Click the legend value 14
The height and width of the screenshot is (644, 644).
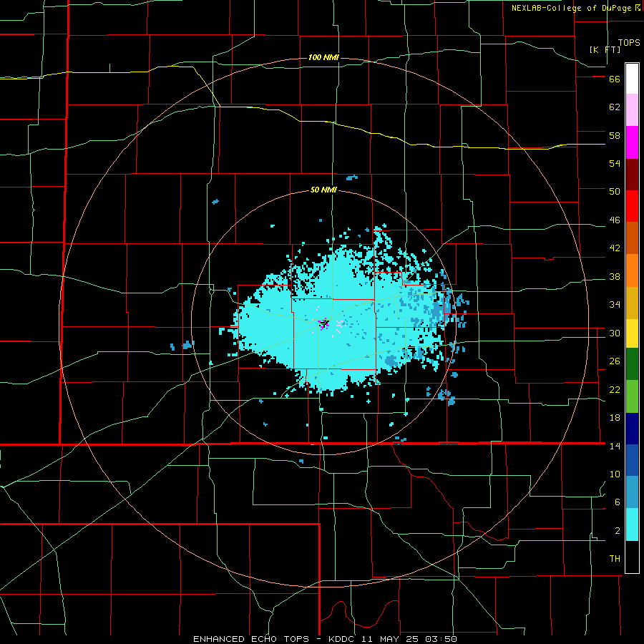coord(615,446)
